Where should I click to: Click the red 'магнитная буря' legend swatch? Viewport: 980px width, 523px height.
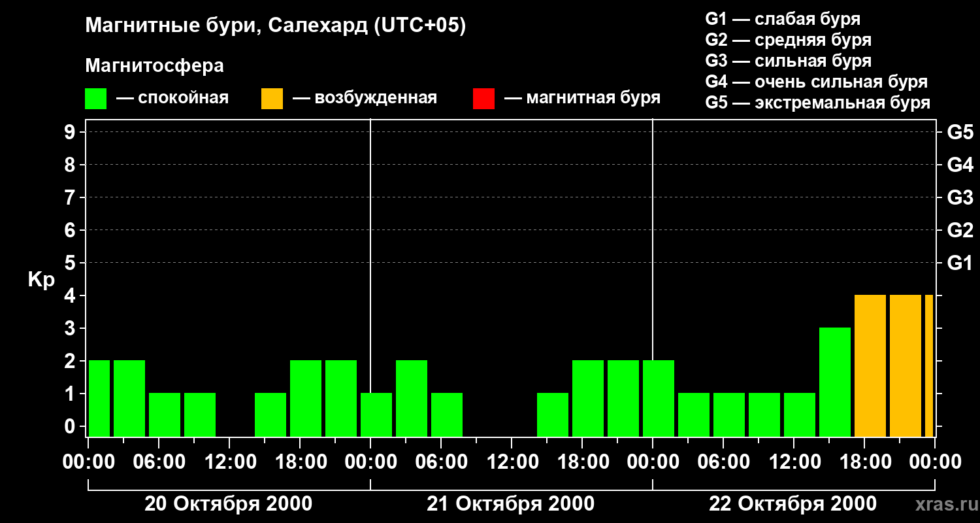coord(483,99)
